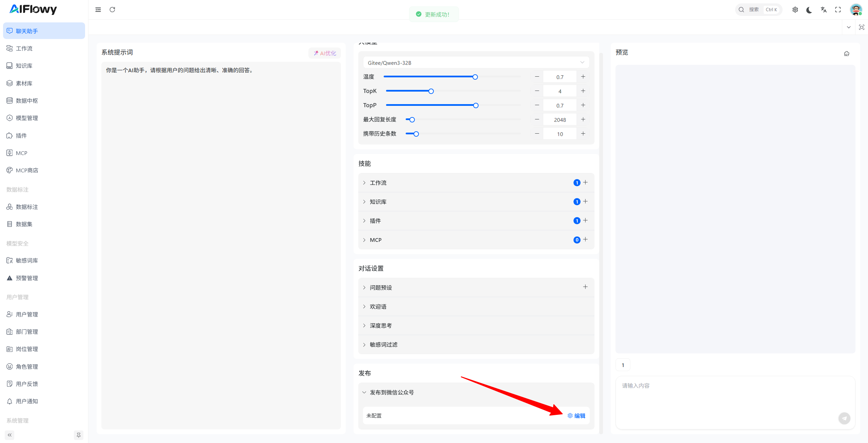Screen dimensions: 868x443
Task: Collapse sidebar with double-chevron button
Action: 9,435
